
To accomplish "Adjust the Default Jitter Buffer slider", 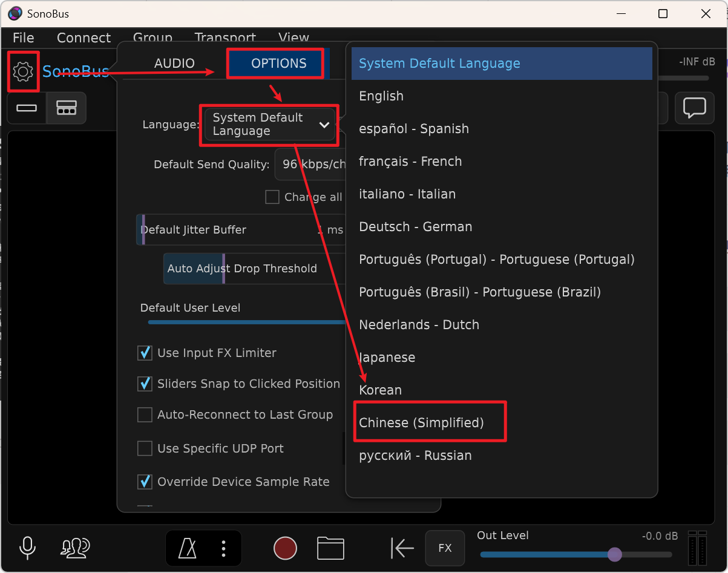I will pos(241,230).
